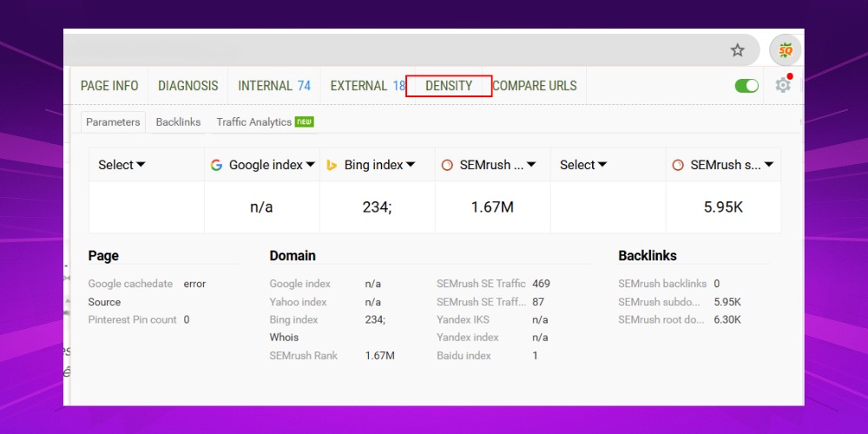Image resolution: width=868 pixels, height=434 pixels.
Task: Click the Backlinks section heading
Action: [x=648, y=256]
